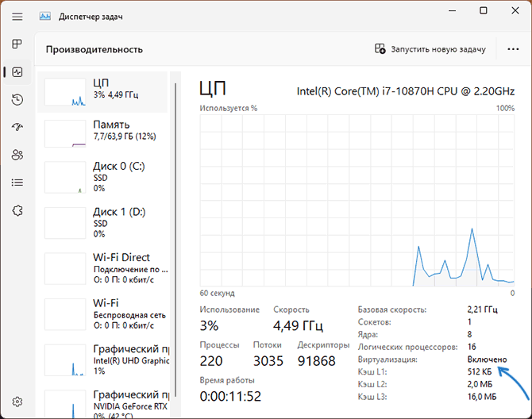Click the Диск 0 mini graph thumbnail

pyautogui.click(x=65, y=177)
